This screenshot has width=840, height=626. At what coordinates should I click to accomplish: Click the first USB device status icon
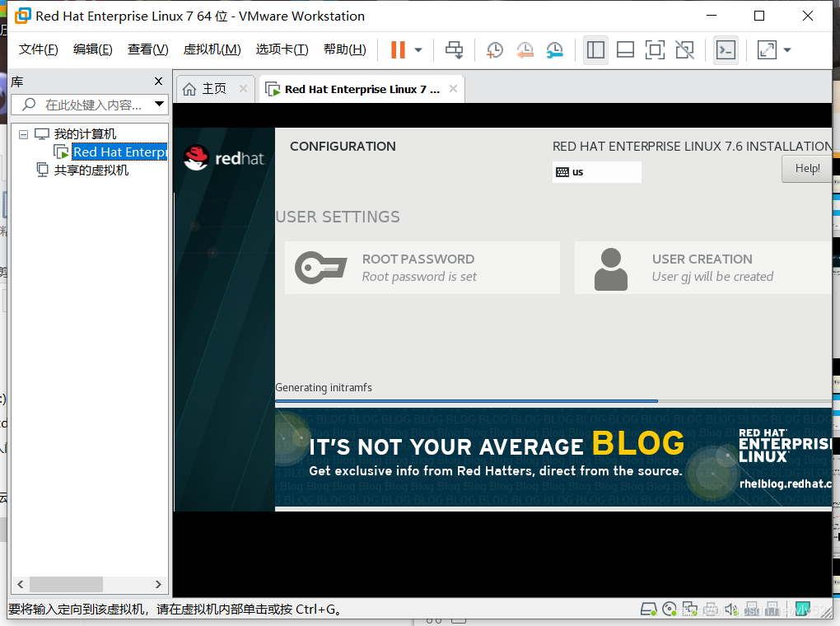click(752, 610)
